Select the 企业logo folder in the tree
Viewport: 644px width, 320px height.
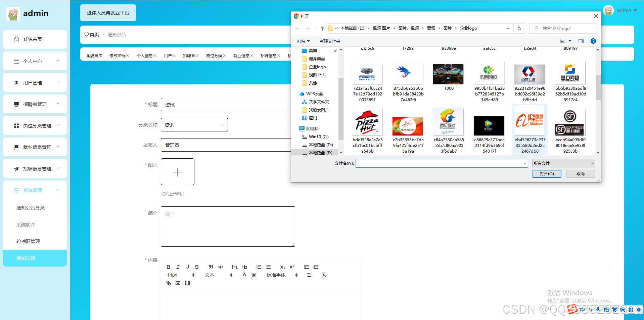coord(317,67)
